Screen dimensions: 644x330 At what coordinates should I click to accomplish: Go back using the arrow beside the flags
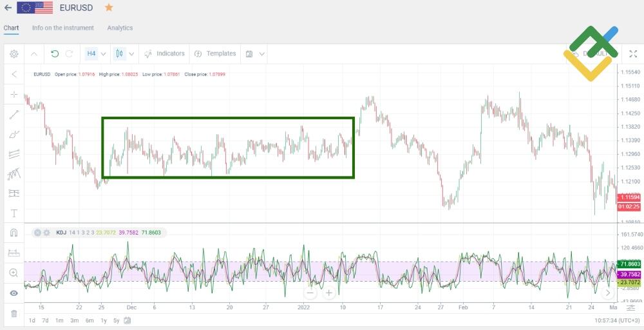click(x=8, y=7)
